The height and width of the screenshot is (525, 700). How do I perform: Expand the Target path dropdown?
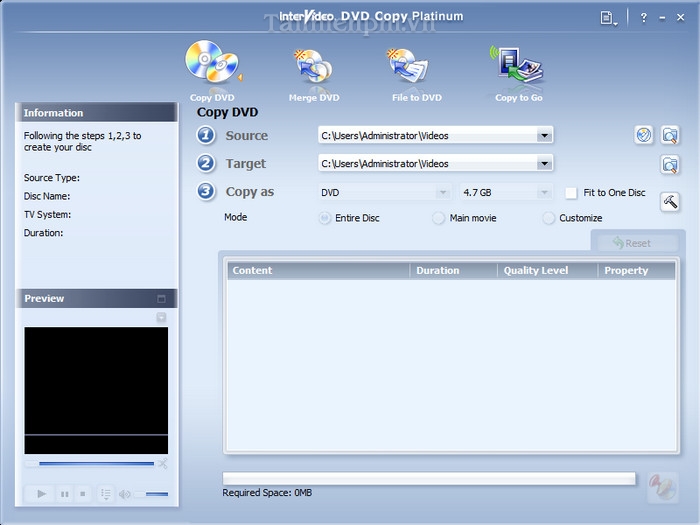544,164
